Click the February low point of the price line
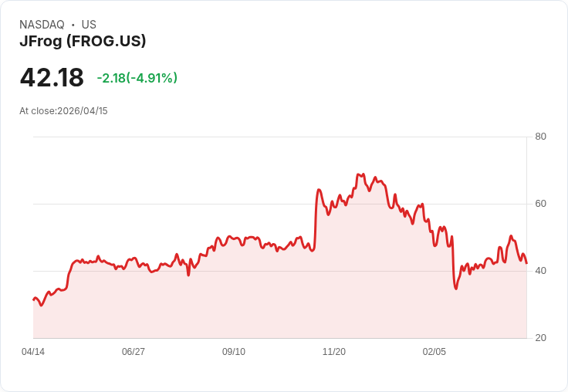This screenshot has width=568, height=392. click(456, 289)
